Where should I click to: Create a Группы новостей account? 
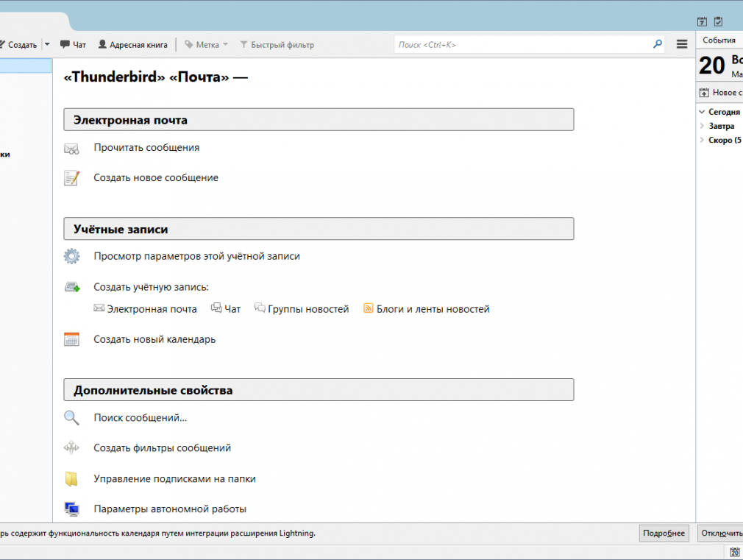308,309
